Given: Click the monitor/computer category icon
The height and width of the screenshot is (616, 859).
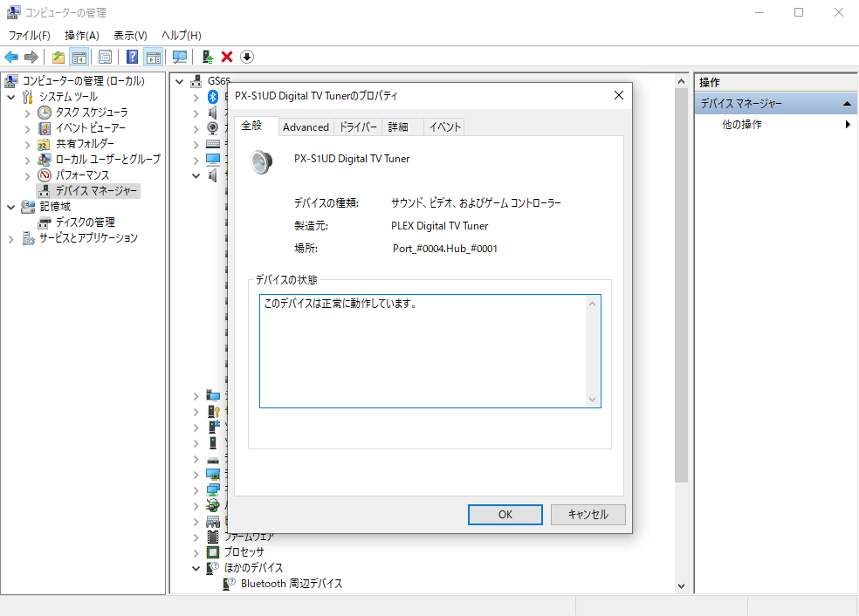Looking at the screenshot, I should [x=212, y=160].
